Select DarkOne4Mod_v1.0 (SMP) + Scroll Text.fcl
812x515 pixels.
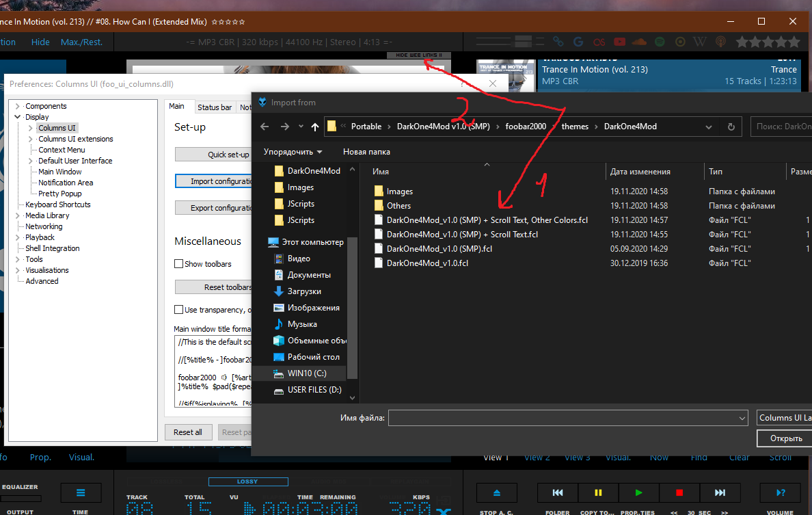pyautogui.click(x=462, y=234)
